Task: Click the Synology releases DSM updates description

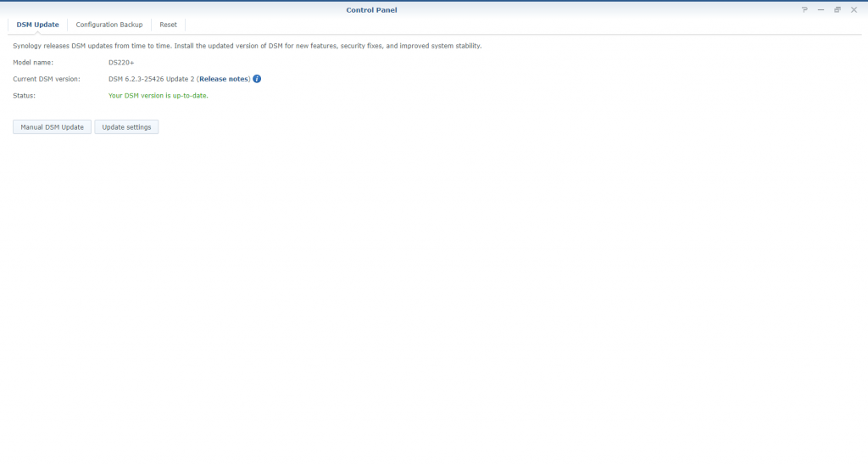Action: pyautogui.click(x=247, y=46)
